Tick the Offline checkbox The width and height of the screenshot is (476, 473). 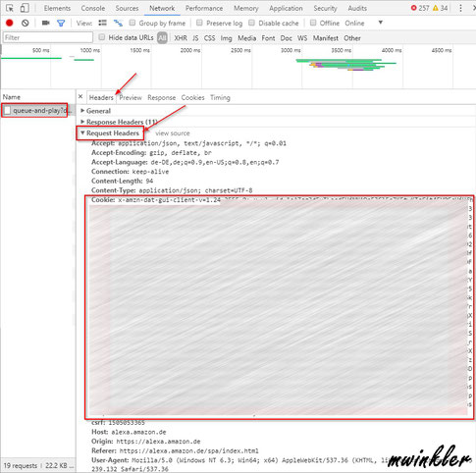point(313,23)
